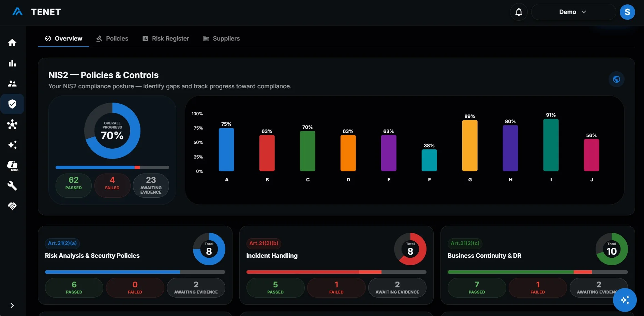Click the Incident Handling red progress bar
This screenshot has width=644, height=316.
tap(336, 272)
